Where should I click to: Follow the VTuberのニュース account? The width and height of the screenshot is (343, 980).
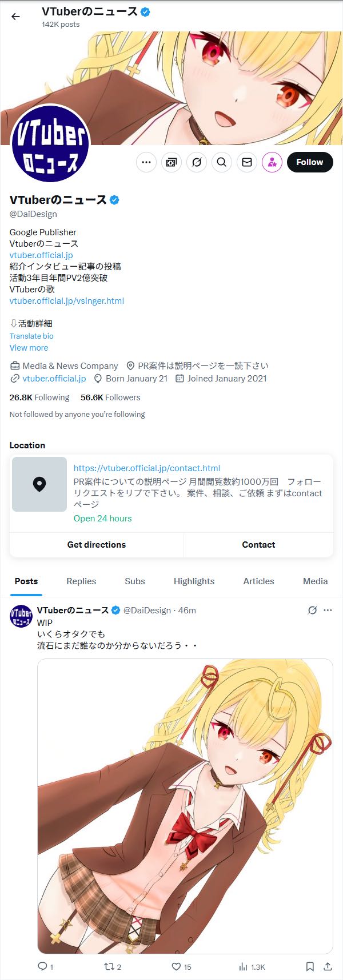pyautogui.click(x=310, y=162)
